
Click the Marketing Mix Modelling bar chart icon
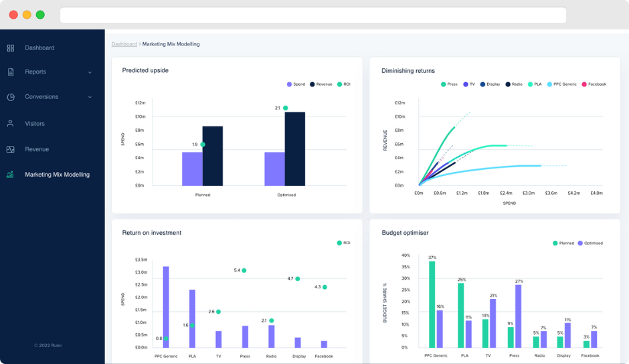[11, 175]
